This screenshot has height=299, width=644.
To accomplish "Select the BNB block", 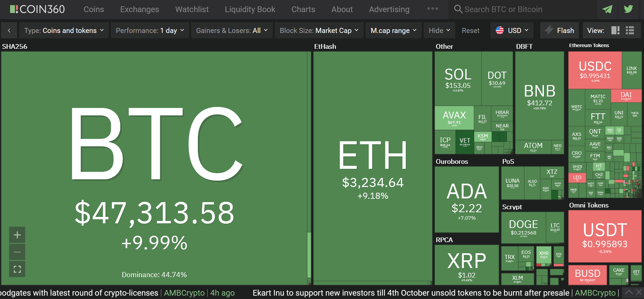I will (x=540, y=96).
